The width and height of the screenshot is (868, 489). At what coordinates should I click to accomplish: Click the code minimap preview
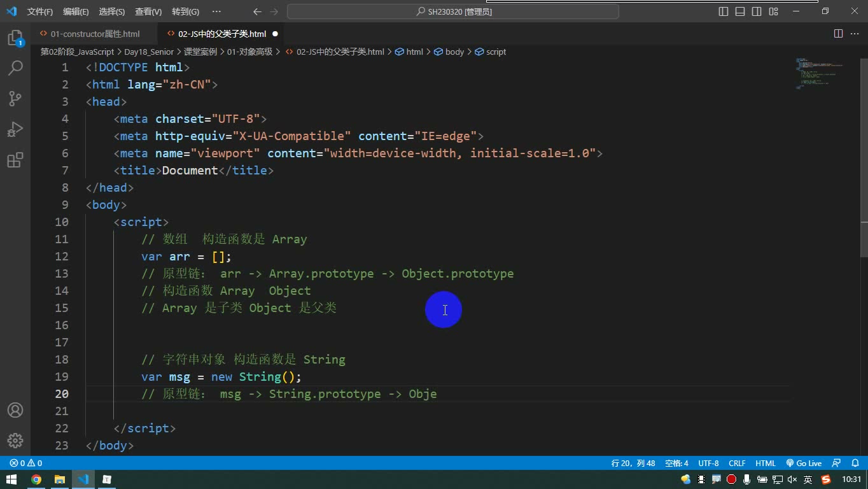pyautogui.click(x=821, y=73)
